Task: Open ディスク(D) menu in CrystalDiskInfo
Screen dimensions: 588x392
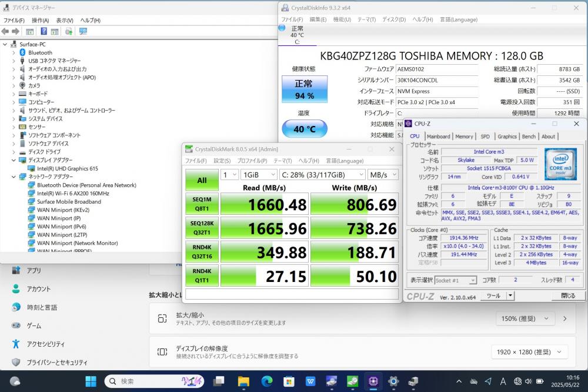Action: pyautogui.click(x=394, y=19)
